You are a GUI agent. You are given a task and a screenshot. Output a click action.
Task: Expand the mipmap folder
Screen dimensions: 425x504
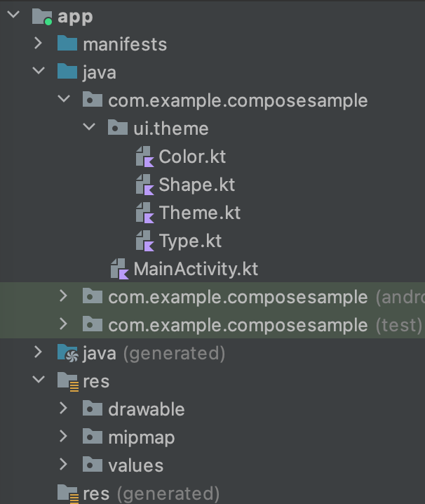(63, 436)
